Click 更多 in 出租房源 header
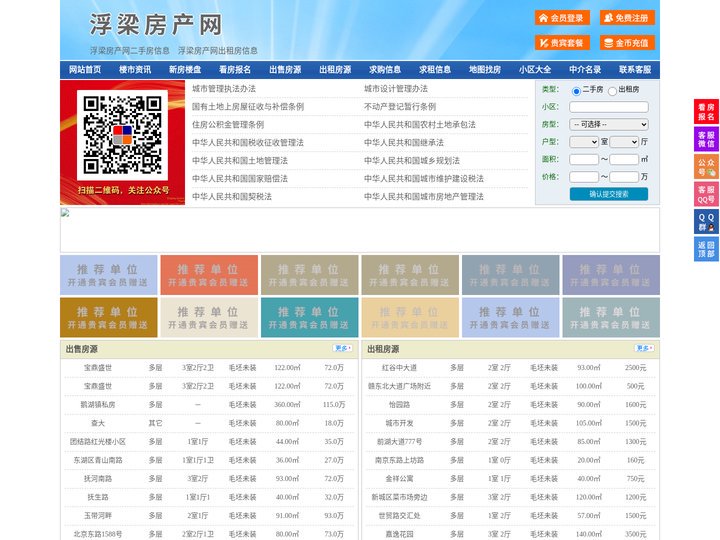The height and width of the screenshot is (540, 720). [x=644, y=349]
